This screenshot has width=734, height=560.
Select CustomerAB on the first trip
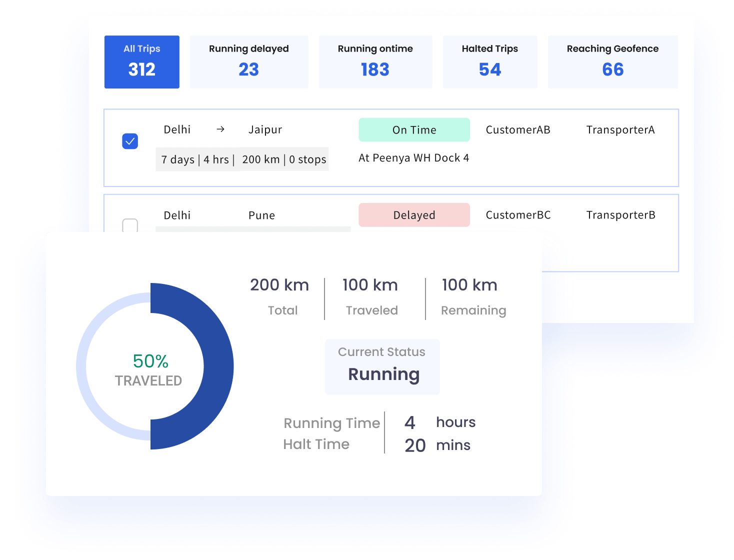[518, 129]
